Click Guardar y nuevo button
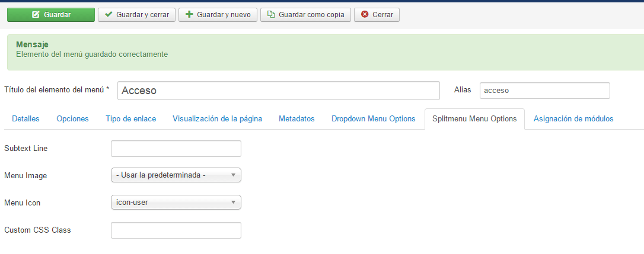 tap(218, 15)
